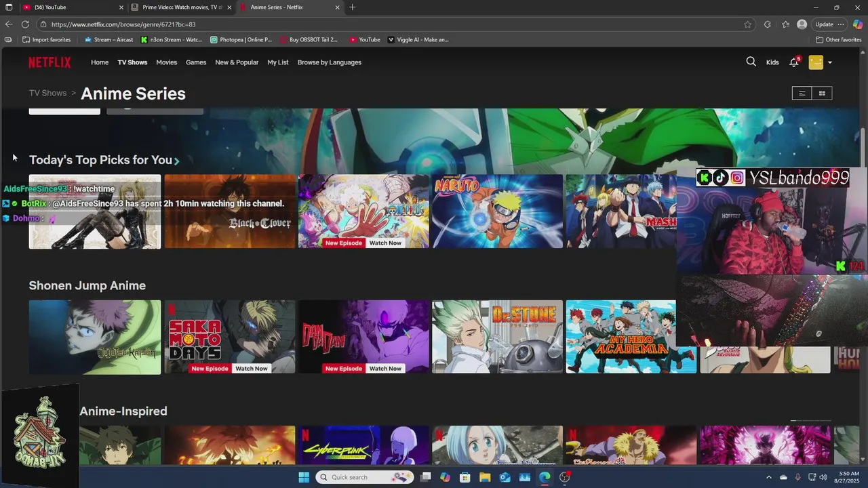The height and width of the screenshot is (488, 868).
Task: Click TV Shows breadcrumb link
Action: click(x=47, y=94)
